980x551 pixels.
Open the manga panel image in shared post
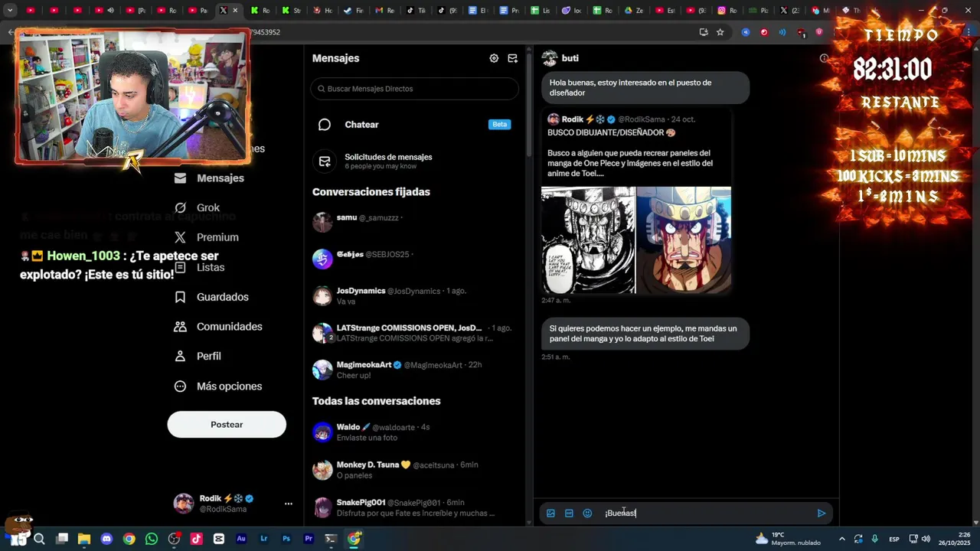588,240
